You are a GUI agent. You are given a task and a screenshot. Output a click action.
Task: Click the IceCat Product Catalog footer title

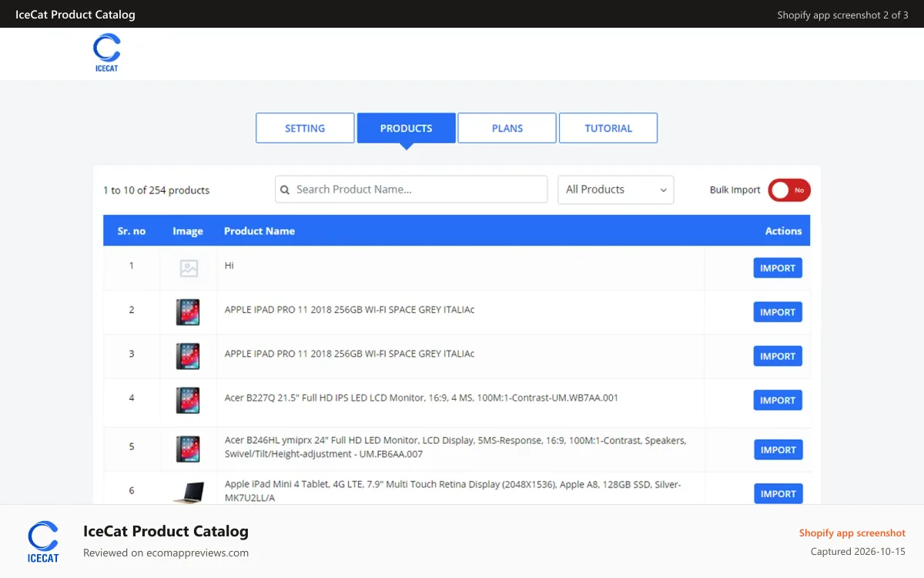(166, 531)
